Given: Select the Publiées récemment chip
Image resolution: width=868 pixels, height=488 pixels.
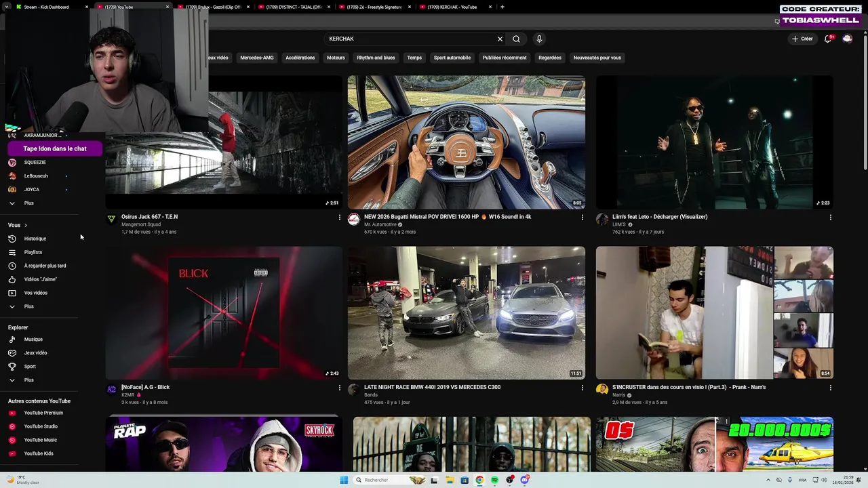Looking at the screenshot, I should click(x=505, y=58).
